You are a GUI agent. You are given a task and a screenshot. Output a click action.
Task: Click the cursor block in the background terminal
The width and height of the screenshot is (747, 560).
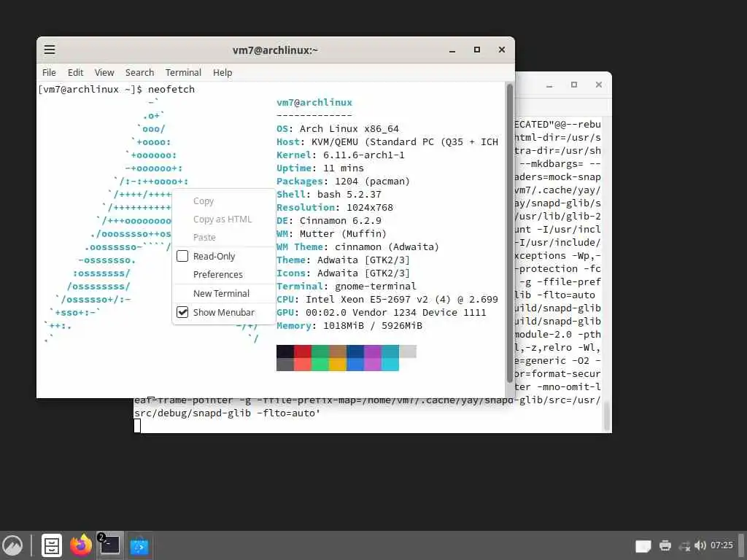(x=137, y=426)
